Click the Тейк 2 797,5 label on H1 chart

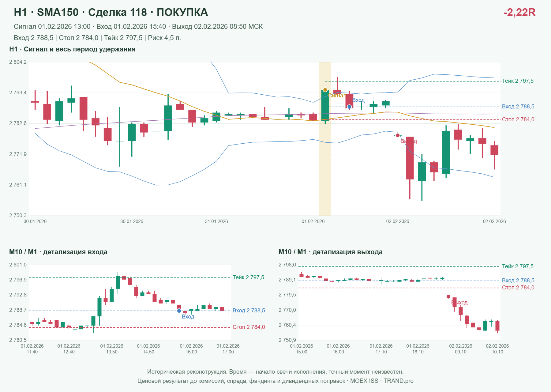pyautogui.click(x=518, y=81)
